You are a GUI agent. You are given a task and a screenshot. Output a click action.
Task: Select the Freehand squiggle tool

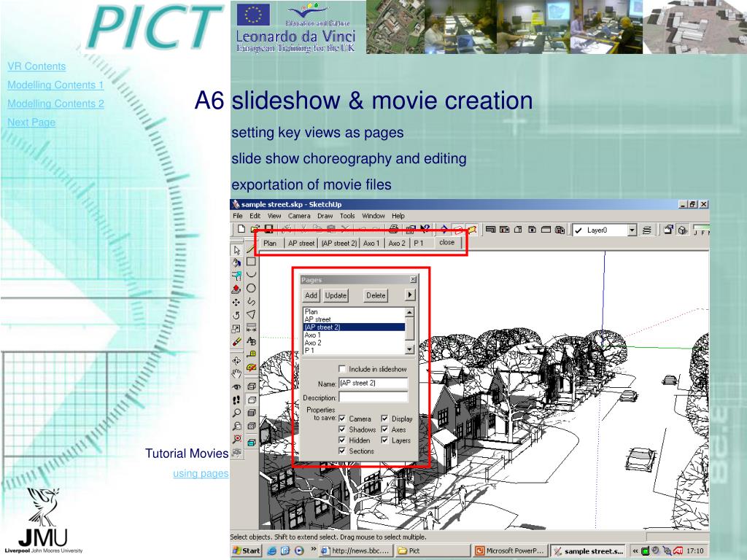pos(251,301)
